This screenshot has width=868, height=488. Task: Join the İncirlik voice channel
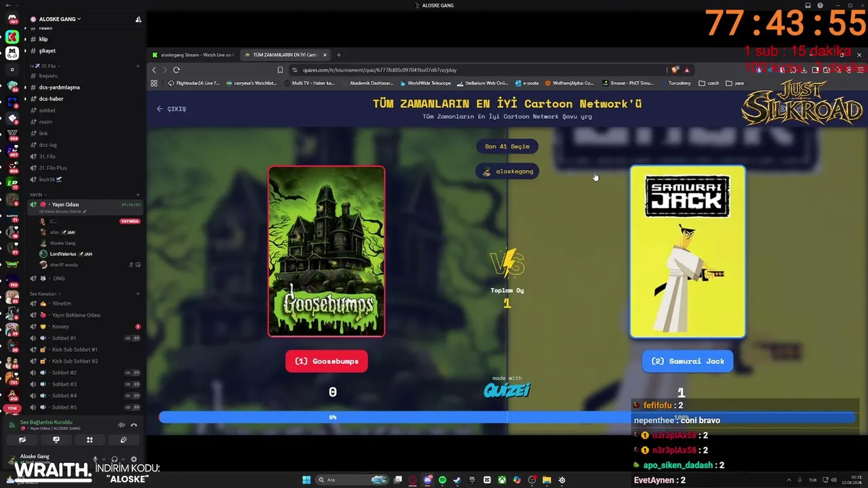(x=84, y=180)
